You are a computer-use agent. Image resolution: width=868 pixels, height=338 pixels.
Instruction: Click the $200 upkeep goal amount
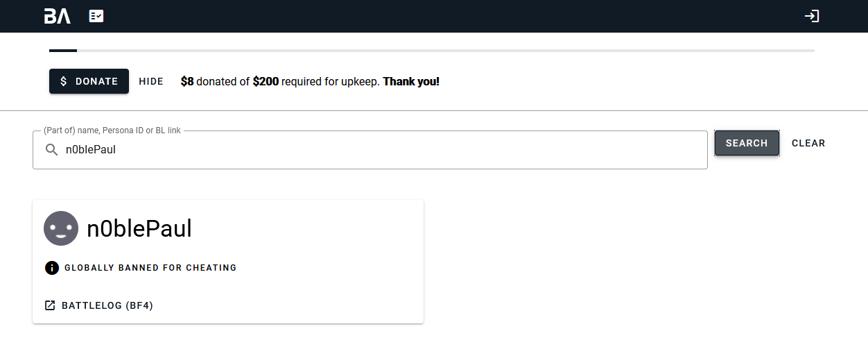click(x=266, y=81)
